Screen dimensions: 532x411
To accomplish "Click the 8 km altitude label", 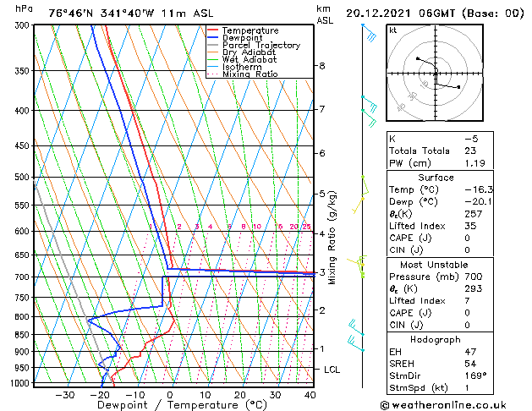I will [322, 66].
